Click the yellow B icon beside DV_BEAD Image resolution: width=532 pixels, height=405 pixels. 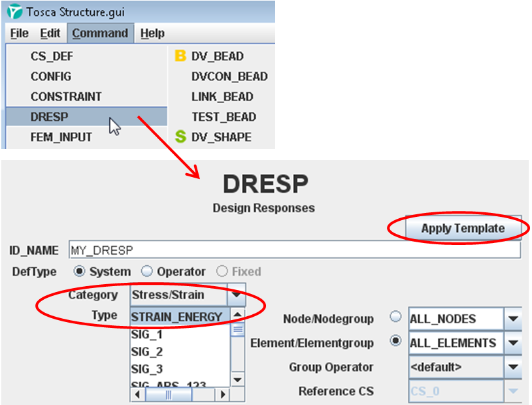coord(180,56)
